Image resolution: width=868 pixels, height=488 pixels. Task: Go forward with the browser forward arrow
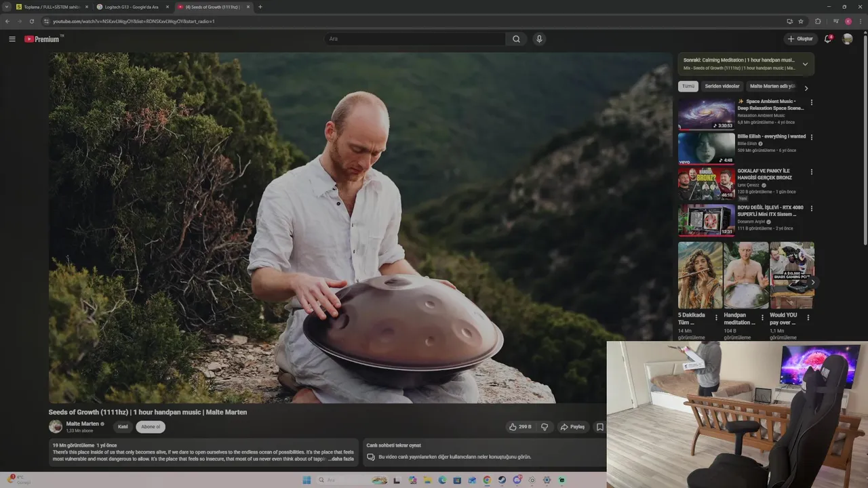coord(20,21)
